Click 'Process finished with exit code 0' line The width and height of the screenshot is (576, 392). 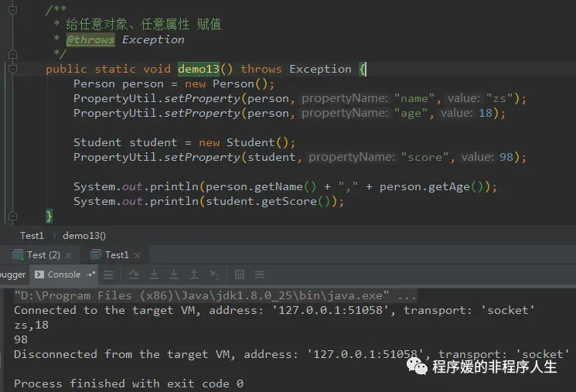[128, 383]
